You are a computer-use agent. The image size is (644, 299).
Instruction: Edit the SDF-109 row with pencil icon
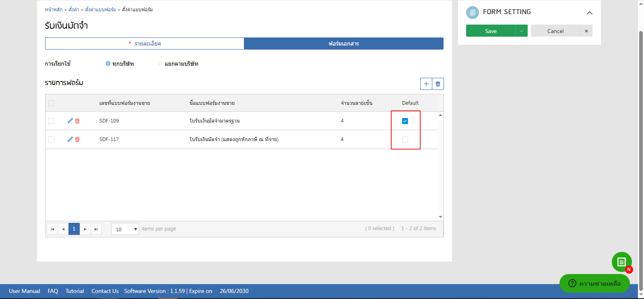[70, 121]
